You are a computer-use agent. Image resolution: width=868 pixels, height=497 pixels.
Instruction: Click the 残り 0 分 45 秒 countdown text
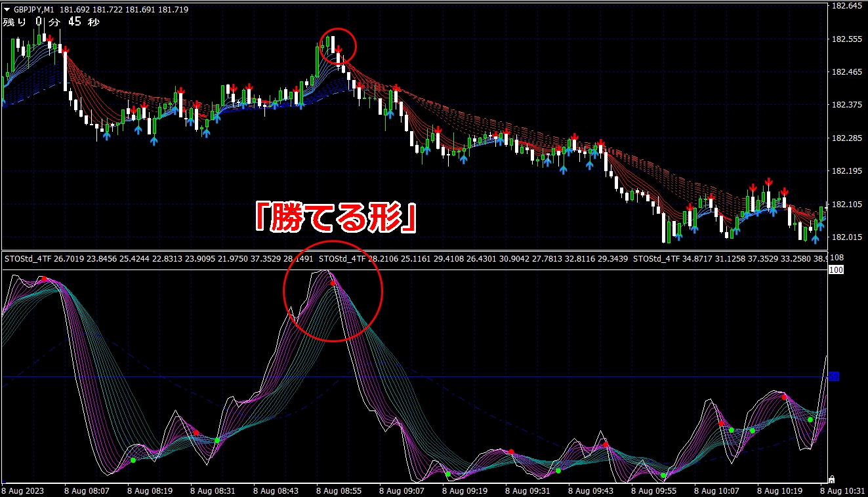coord(51,22)
